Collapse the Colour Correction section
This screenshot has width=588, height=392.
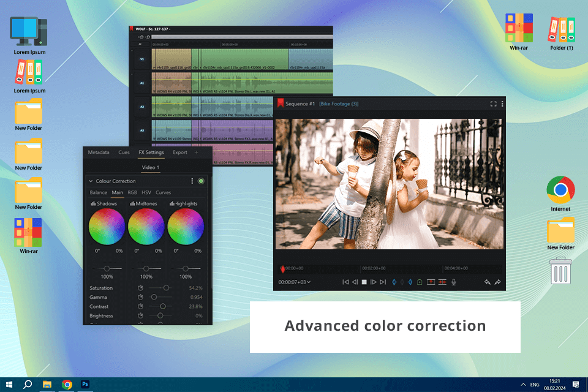91,181
